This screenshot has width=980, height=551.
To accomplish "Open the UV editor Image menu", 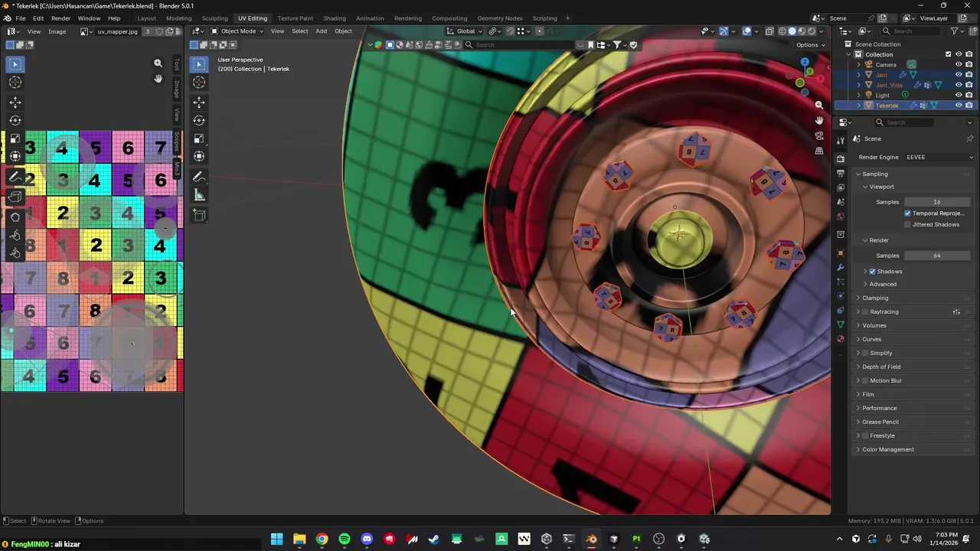I will pyautogui.click(x=57, y=31).
